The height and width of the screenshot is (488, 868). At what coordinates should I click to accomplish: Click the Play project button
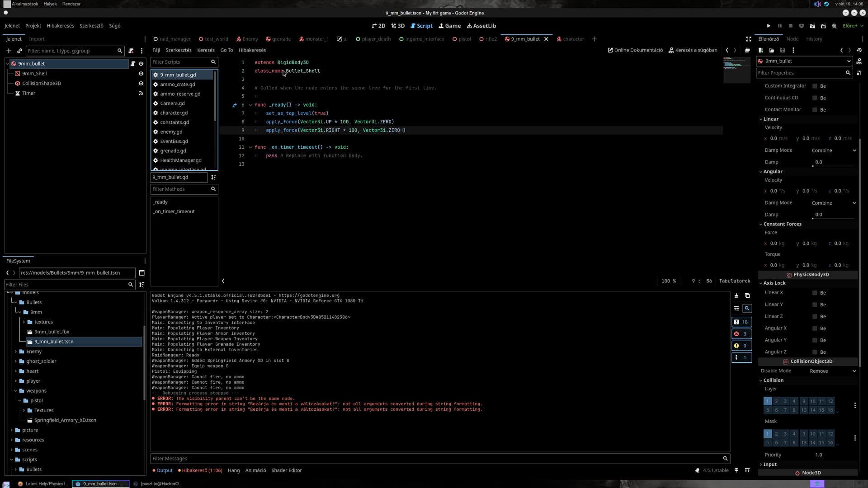[x=769, y=26]
